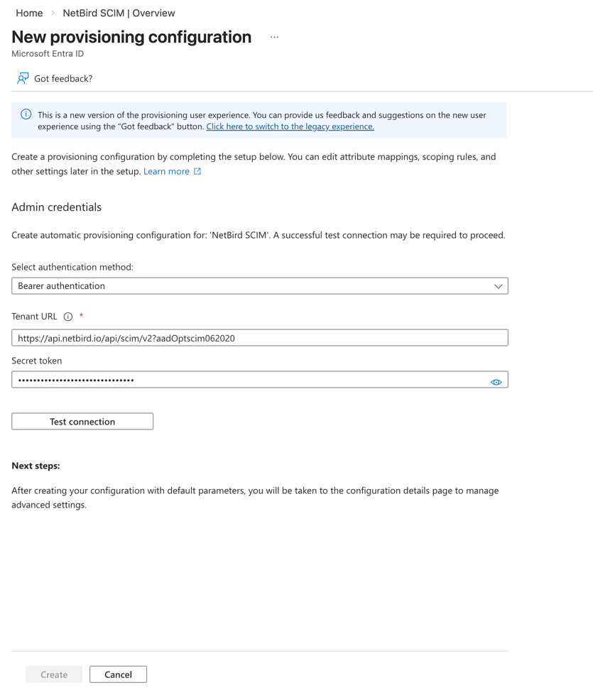
Task: Expand the authentication method dropdown chevron
Action: coord(498,286)
